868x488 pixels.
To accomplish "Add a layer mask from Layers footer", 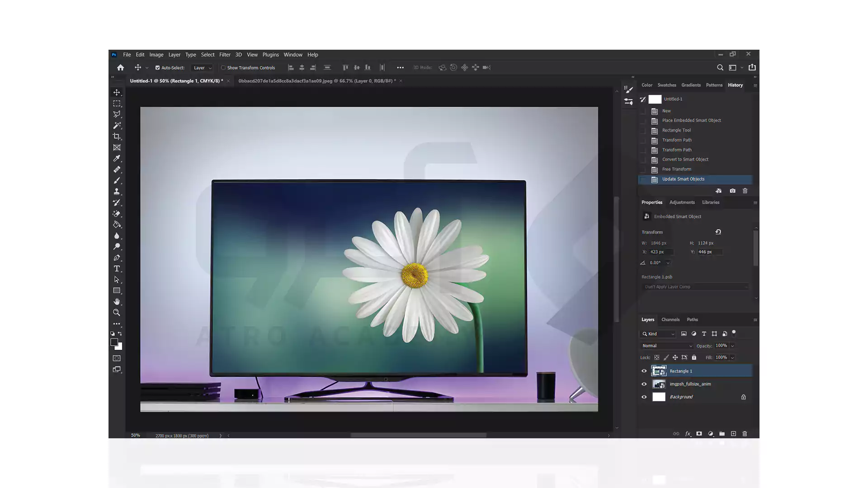I will 699,434.
